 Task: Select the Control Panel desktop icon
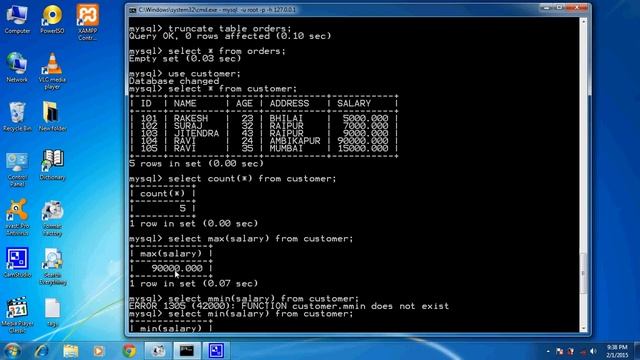(x=17, y=169)
